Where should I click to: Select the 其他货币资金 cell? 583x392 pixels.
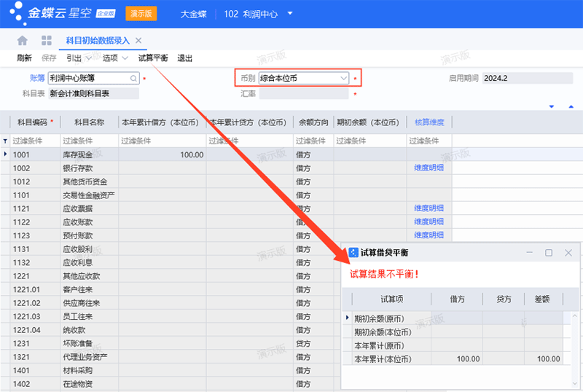89,182
